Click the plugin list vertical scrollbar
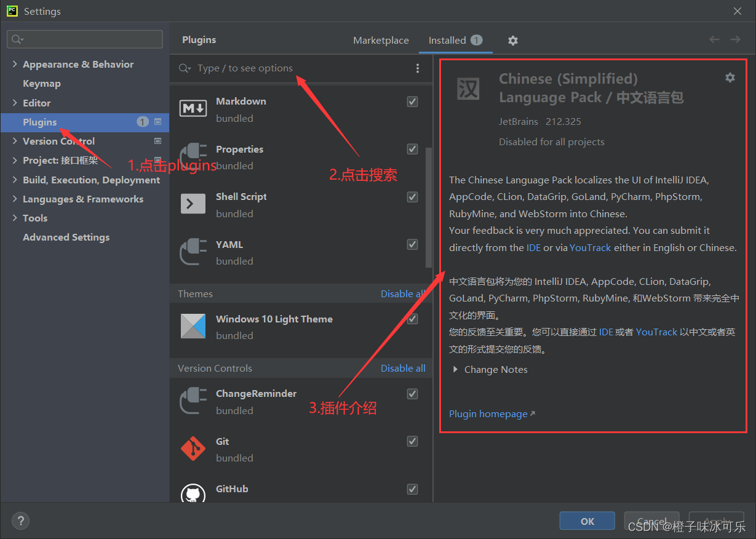Screen dimensions: 756x539 click(429, 207)
